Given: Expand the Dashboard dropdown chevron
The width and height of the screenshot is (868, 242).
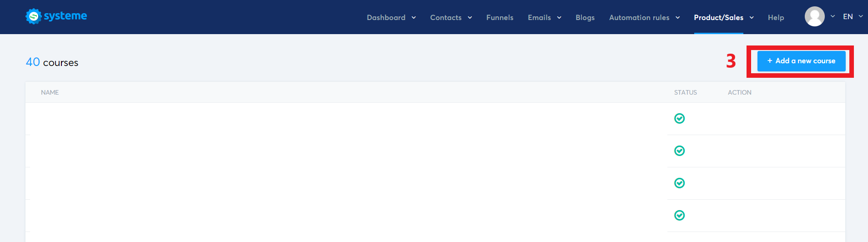Looking at the screenshot, I should coord(414,18).
